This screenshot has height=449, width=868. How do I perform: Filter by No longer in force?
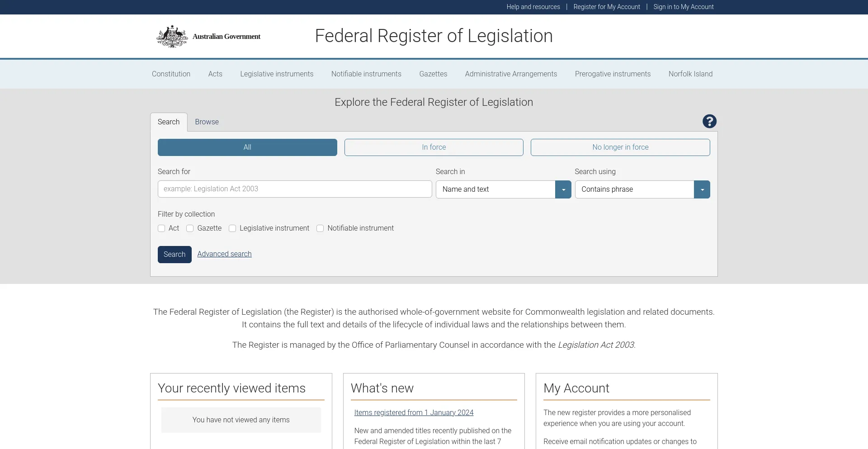(620, 147)
